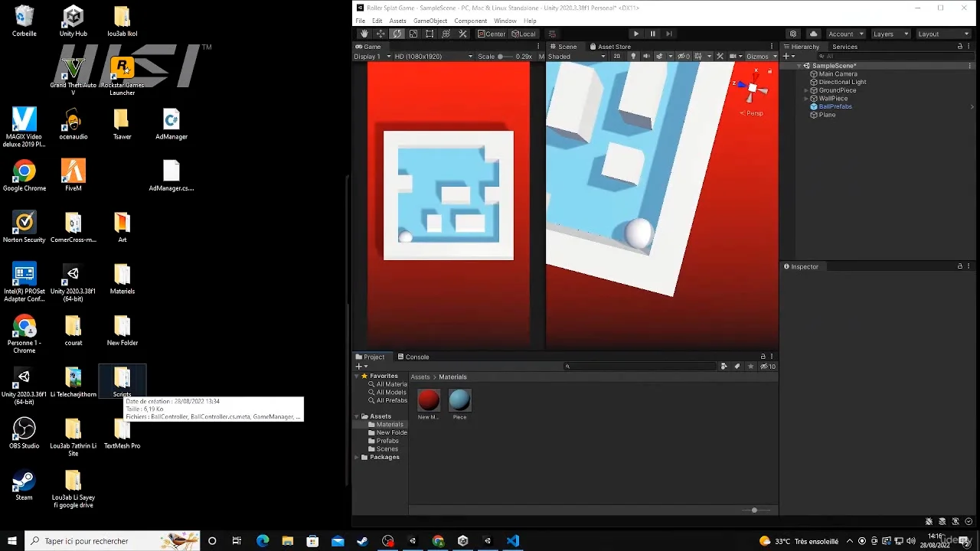Select the Hand tool in Unity toolbar
The height and width of the screenshot is (551, 980).
(364, 34)
